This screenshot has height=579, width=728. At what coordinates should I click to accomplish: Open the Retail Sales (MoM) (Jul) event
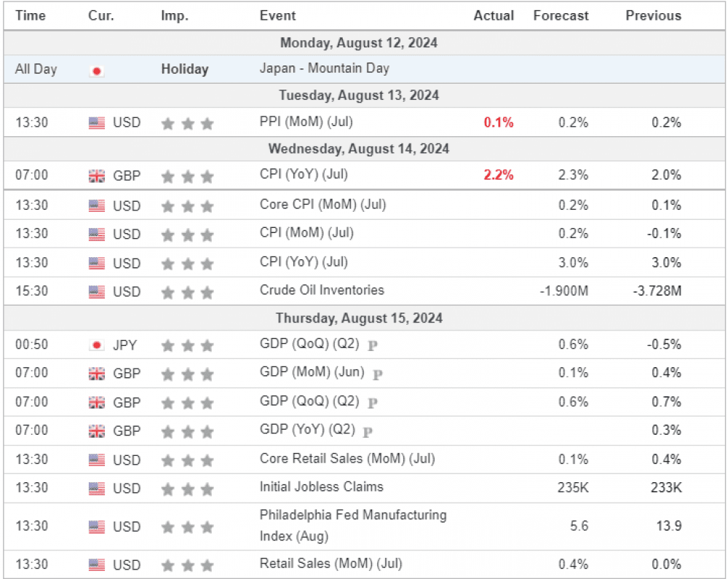tap(331, 563)
